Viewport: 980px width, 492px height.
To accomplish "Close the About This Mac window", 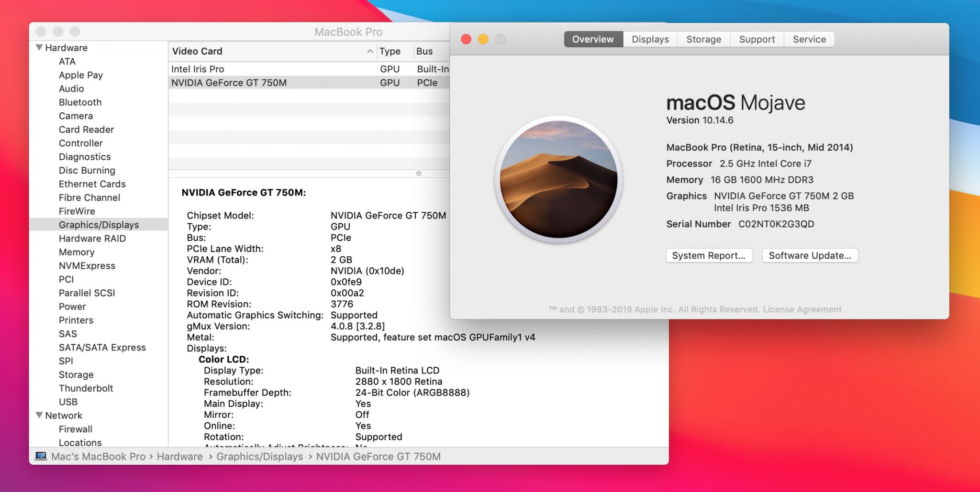I will pos(466,39).
